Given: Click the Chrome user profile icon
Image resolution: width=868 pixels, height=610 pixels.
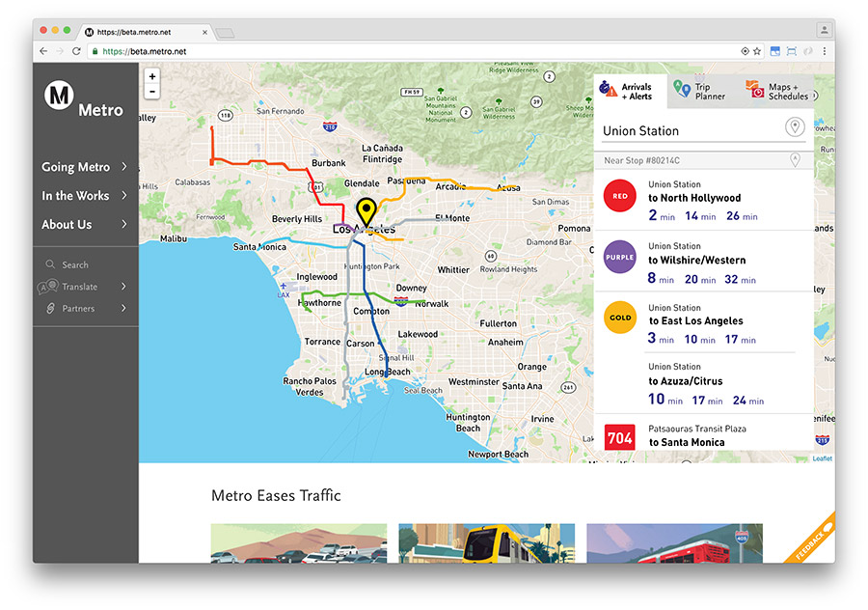Looking at the screenshot, I should pyautogui.click(x=825, y=29).
